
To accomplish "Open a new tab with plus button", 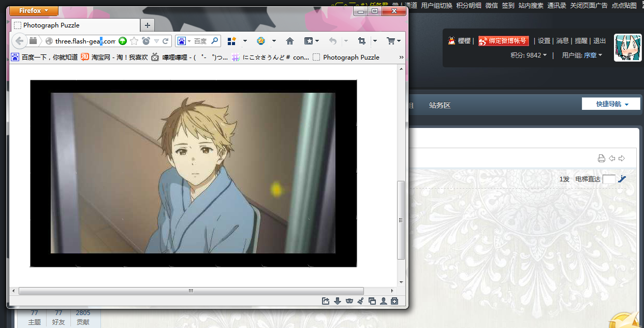I will [x=147, y=25].
